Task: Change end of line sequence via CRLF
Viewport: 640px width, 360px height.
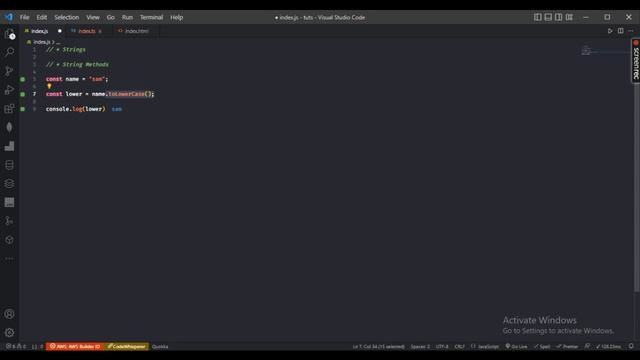Action: point(459,346)
